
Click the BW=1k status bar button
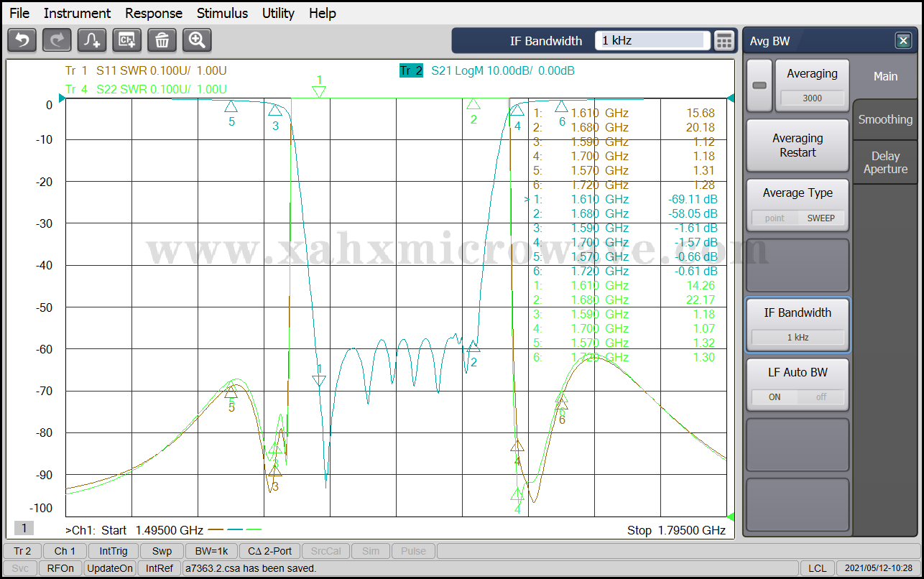pos(212,551)
